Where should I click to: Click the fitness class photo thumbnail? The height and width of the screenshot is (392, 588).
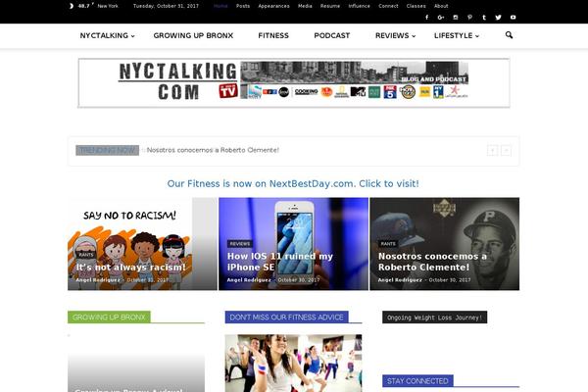pyautogui.click(x=294, y=364)
